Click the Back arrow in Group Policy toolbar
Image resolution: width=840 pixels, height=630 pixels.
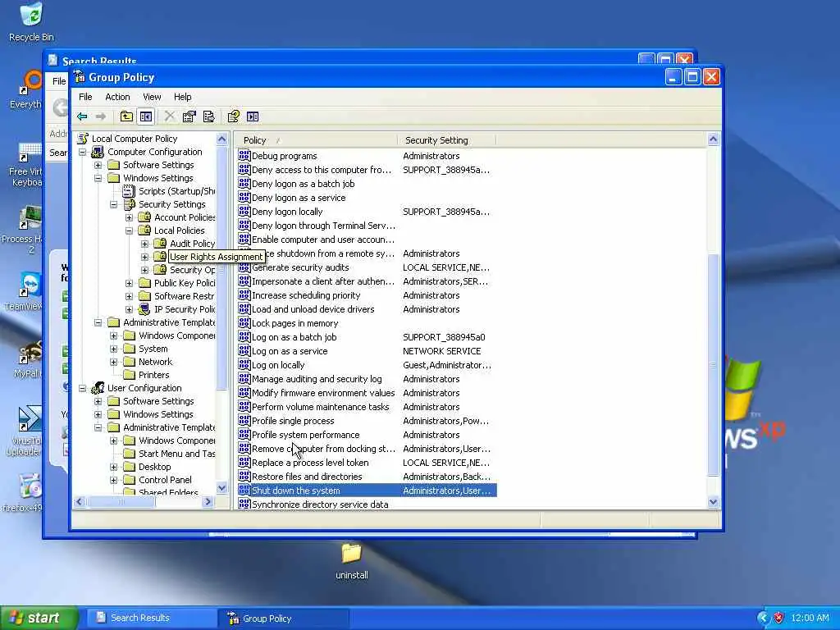pyautogui.click(x=82, y=116)
